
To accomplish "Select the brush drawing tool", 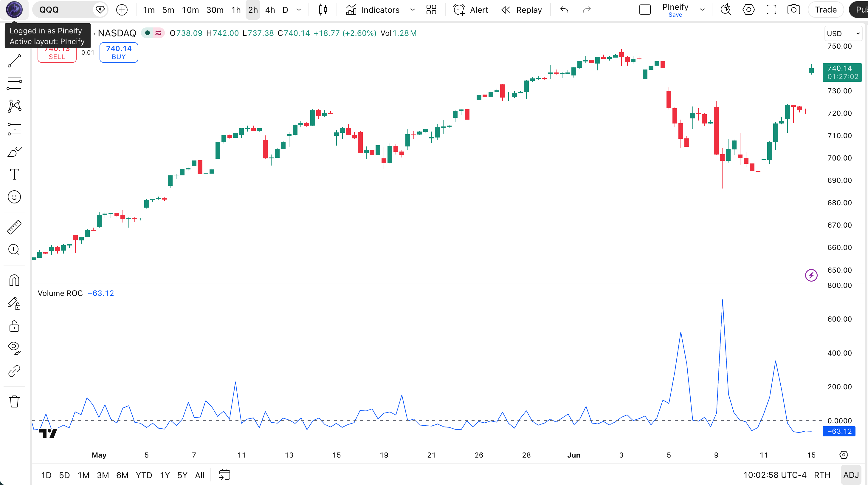I will point(14,152).
